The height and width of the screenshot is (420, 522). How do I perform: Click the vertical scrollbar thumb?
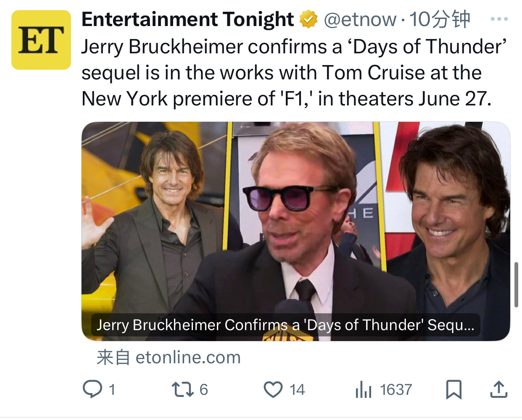click(516, 285)
